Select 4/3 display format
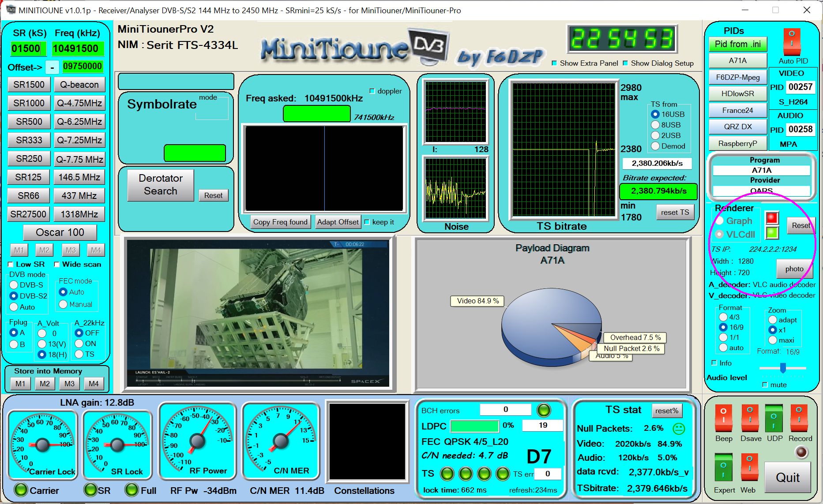823x504 pixels. pos(723,317)
